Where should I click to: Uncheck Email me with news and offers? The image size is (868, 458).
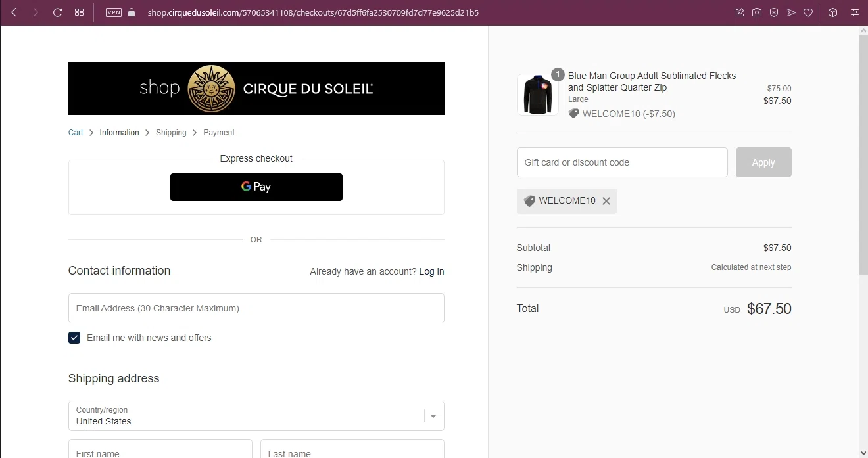(x=74, y=338)
